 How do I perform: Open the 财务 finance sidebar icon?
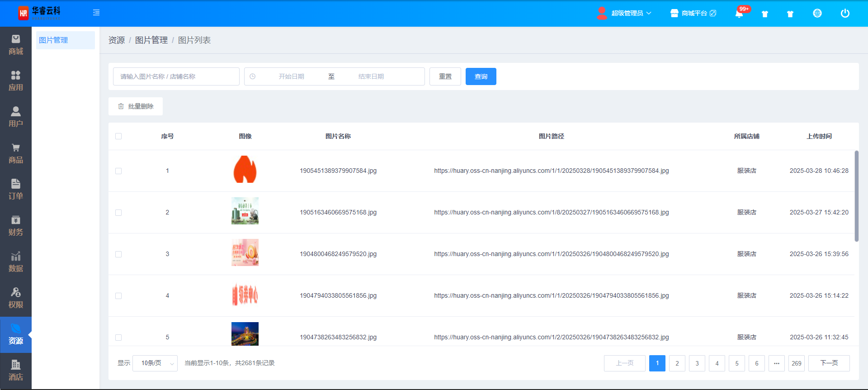[x=16, y=226]
